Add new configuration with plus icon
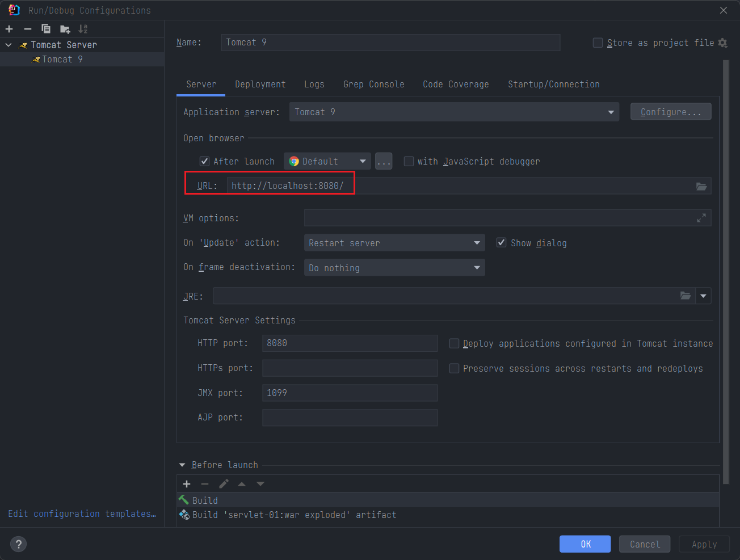Screen dimensions: 740x560 tap(9, 29)
